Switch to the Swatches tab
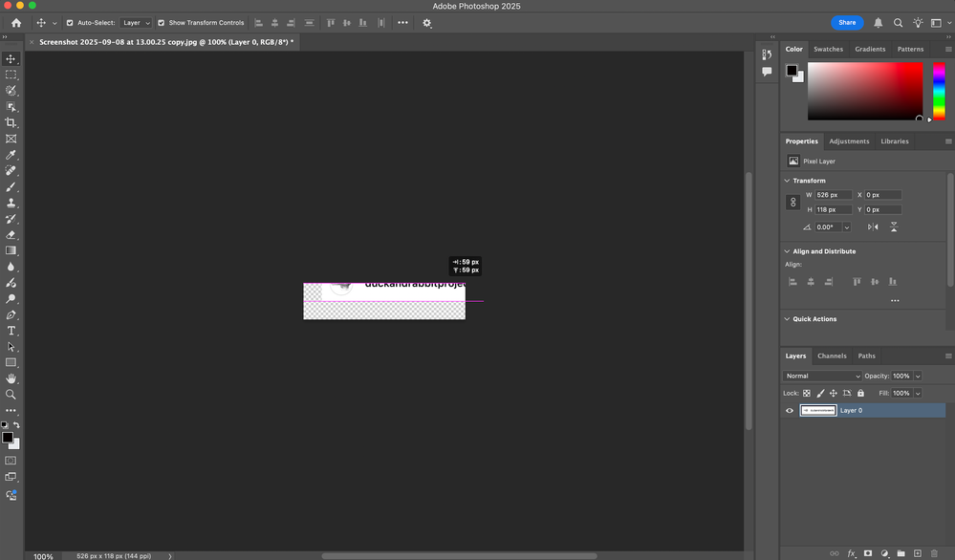This screenshot has width=955, height=560. point(828,50)
